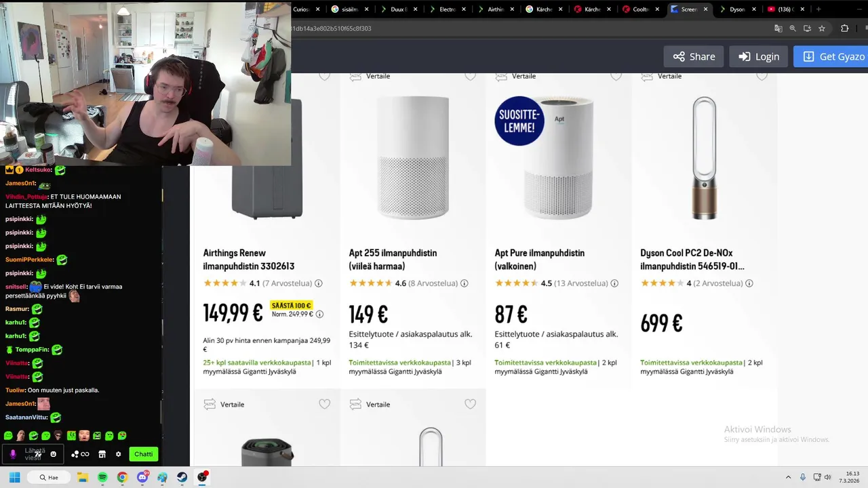
Task: Click info icon next to Apt 255 8 Arvostelua
Action: [x=464, y=283]
